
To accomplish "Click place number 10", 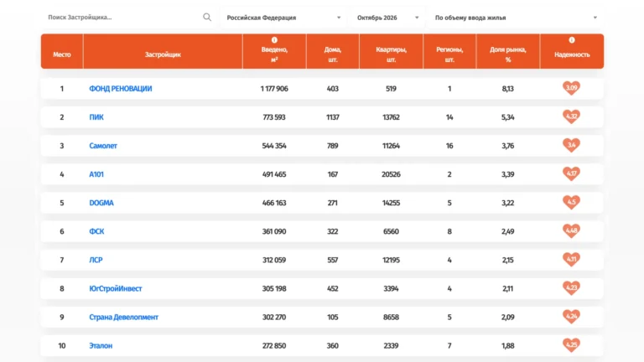I will (x=62, y=345).
